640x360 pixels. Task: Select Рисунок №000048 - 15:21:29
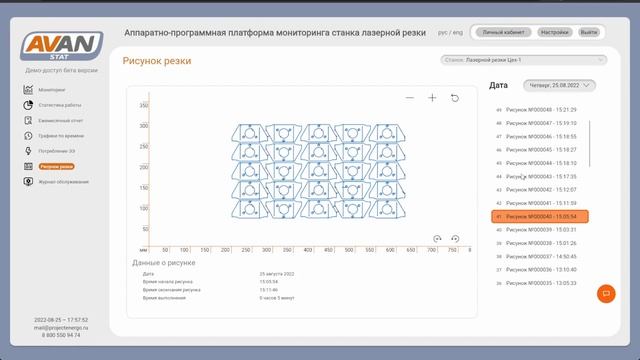[540, 110]
